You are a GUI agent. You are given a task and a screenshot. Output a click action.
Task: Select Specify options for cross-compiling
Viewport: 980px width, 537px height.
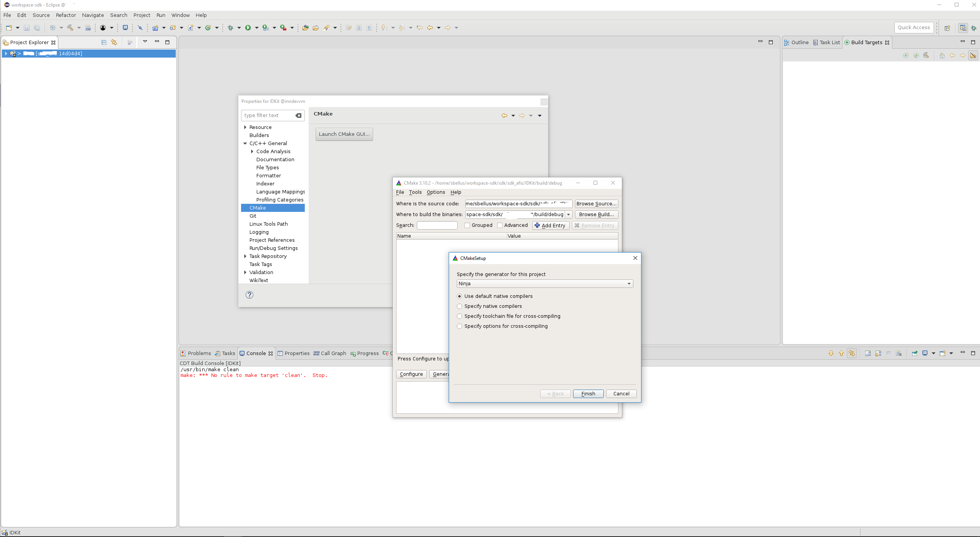click(459, 326)
